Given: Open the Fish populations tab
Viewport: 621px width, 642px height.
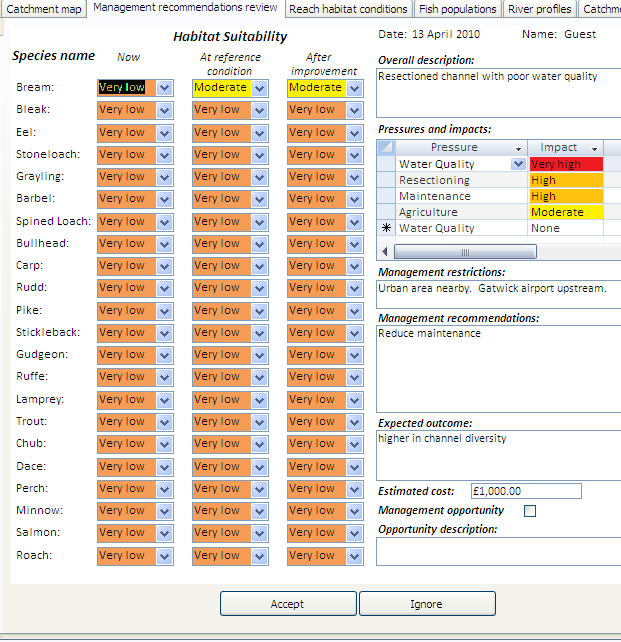Looking at the screenshot, I should click(x=458, y=9).
